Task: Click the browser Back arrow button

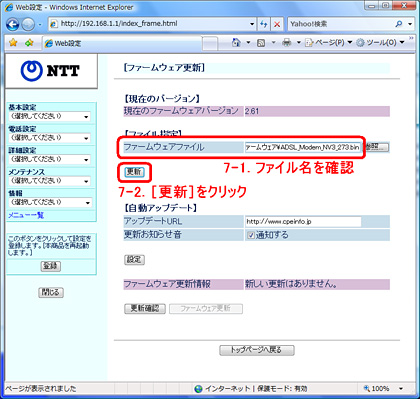Action: pyautogui.click(x=13, y=24)
